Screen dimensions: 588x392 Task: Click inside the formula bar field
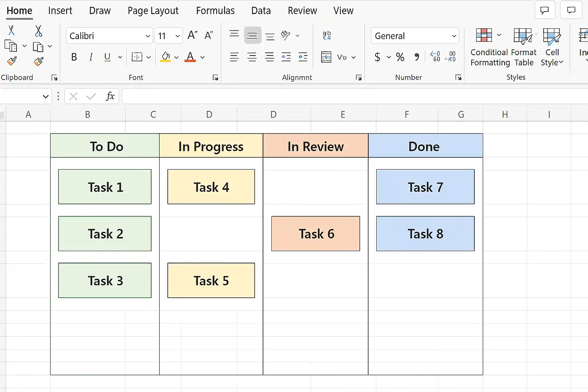(354, 96)
